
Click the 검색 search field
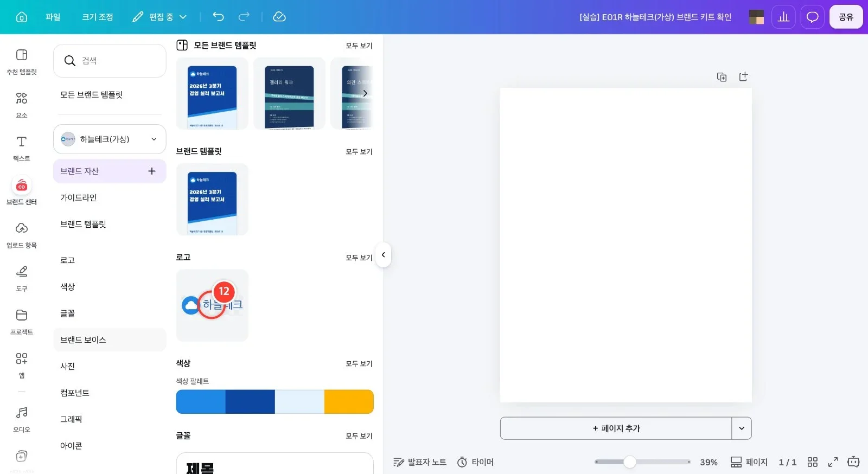(110, 61)
